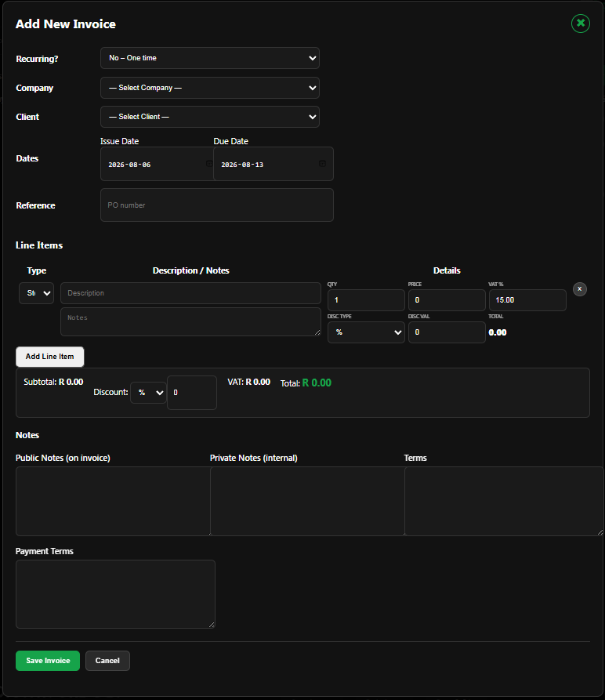
Task: Click the invoice Discount value field
Action: (x=192, y=393)
